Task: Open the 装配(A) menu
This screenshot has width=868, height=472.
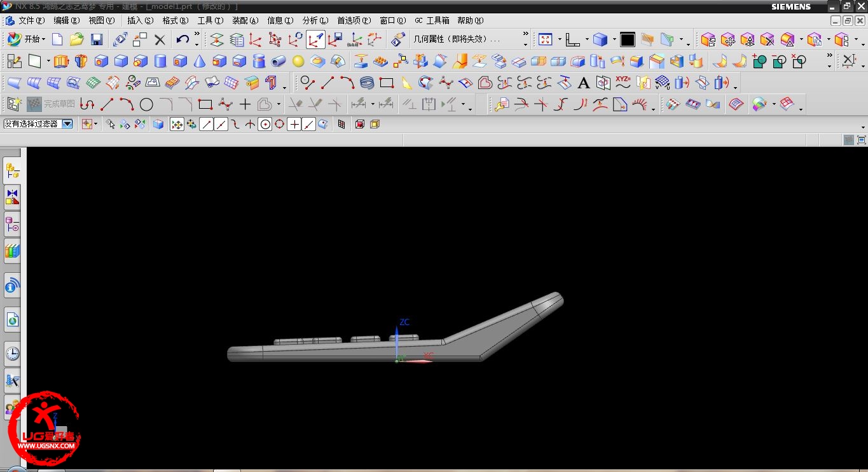Action: coord(245,20)
